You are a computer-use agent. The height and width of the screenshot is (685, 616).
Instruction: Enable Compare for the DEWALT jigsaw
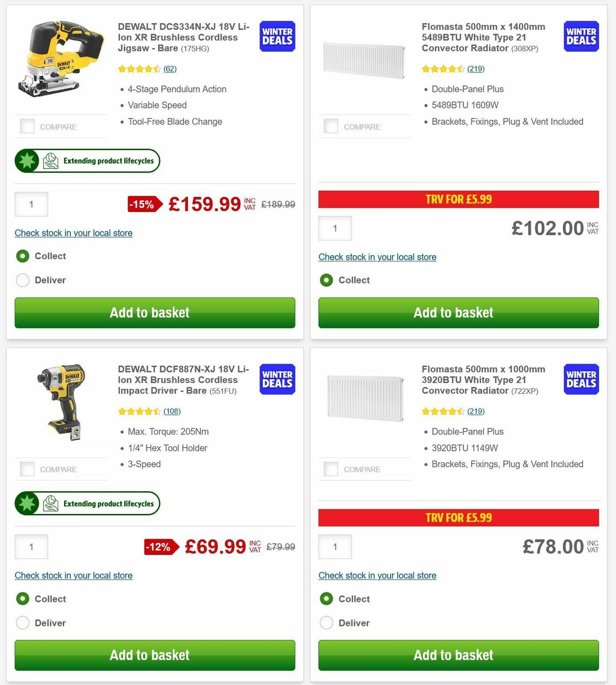pyautogui.click(x=27, y=126)
